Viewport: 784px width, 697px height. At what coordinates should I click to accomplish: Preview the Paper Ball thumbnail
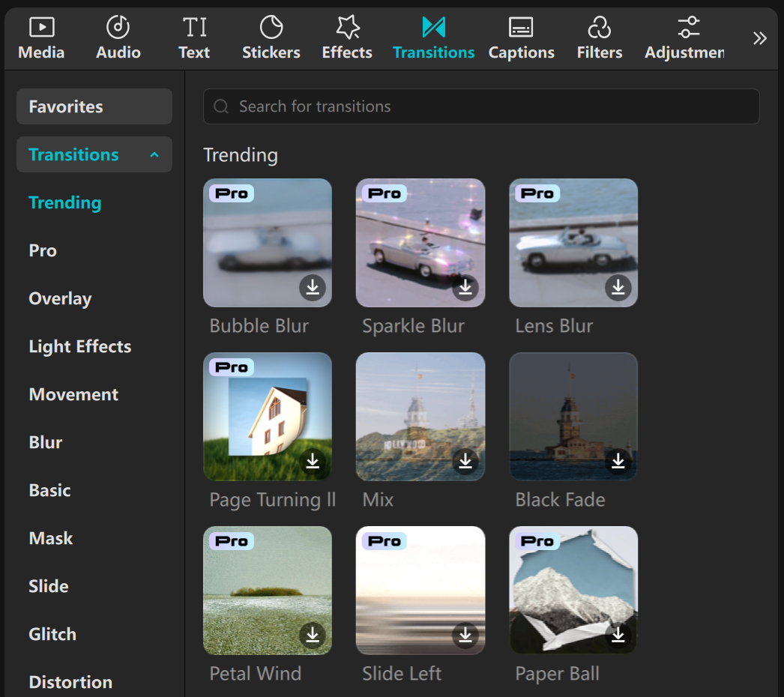(x=573, y=591)
